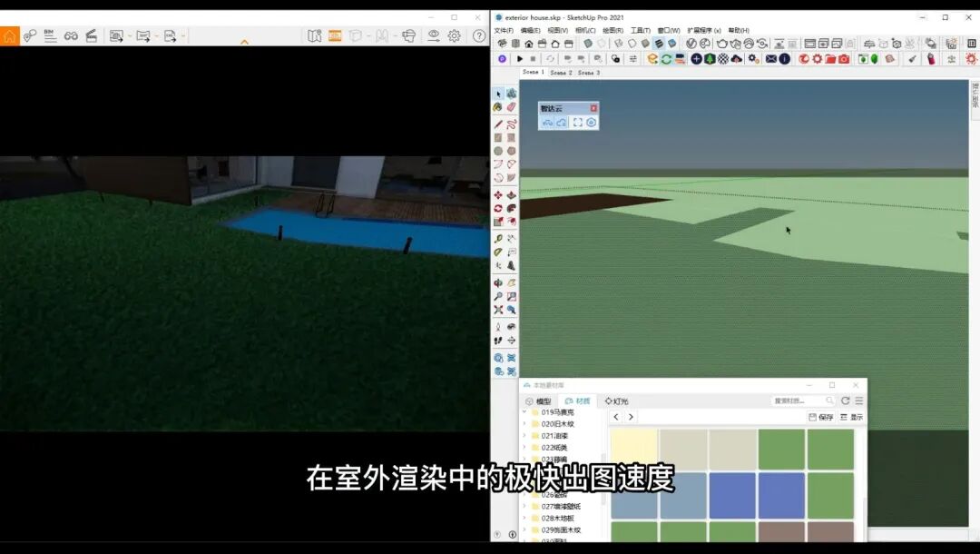Click the green tree icon in plugin toolbar
The width and height of the screenshot is (980, 554).
[x=710, y=59]
